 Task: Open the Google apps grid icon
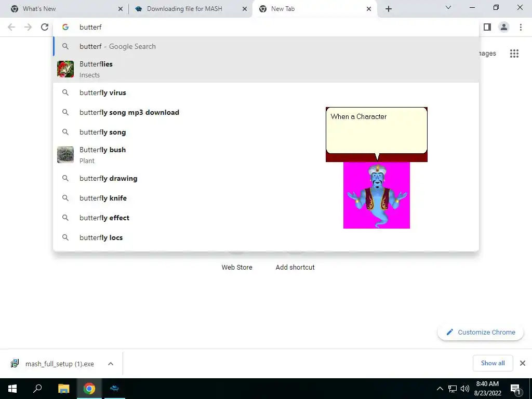[x=514, y=54]
